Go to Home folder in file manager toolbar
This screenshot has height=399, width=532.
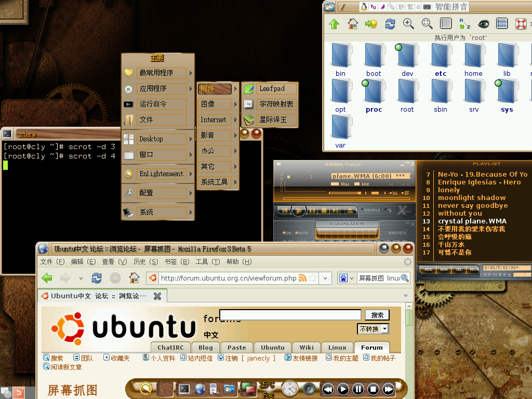[353, 23]
